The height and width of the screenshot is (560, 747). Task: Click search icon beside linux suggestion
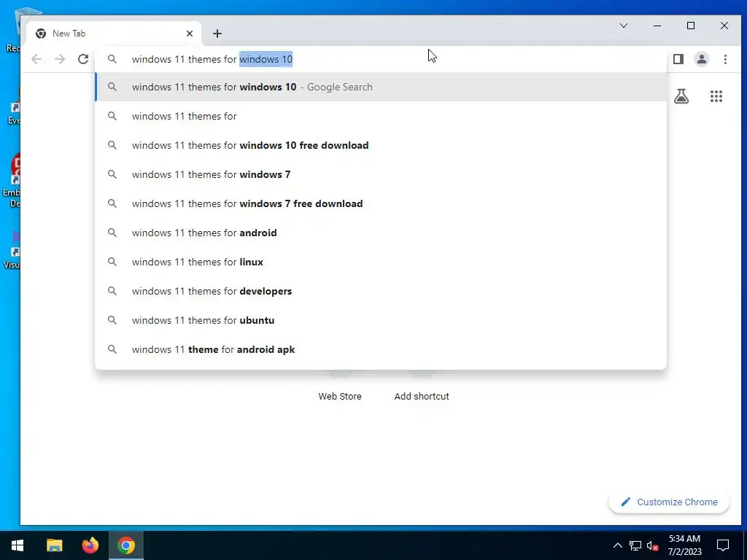click(x=112, y=262)
